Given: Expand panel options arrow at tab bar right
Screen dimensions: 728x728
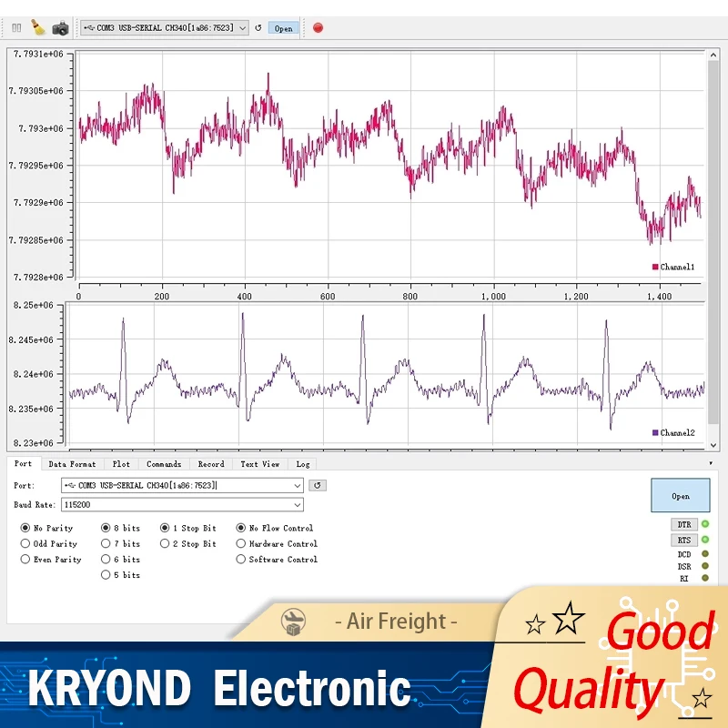Looking at the screenshot, I should (x=711, y=463).
